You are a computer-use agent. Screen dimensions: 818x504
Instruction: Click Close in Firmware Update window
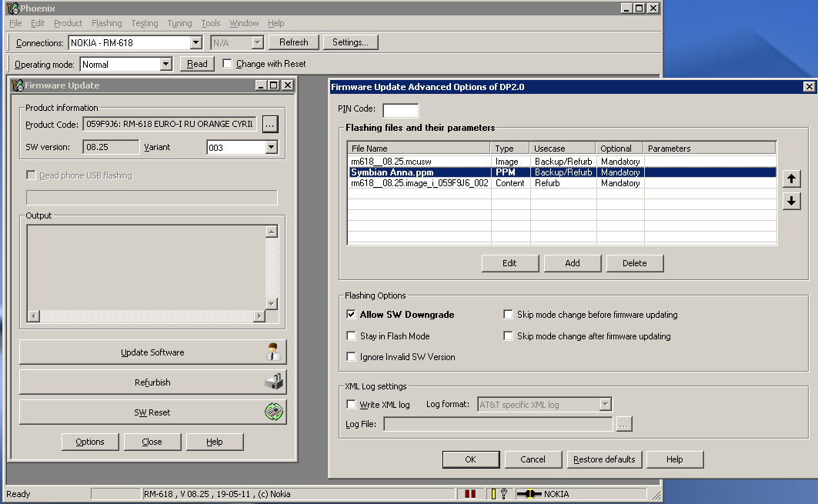click(x=152, y=442)
